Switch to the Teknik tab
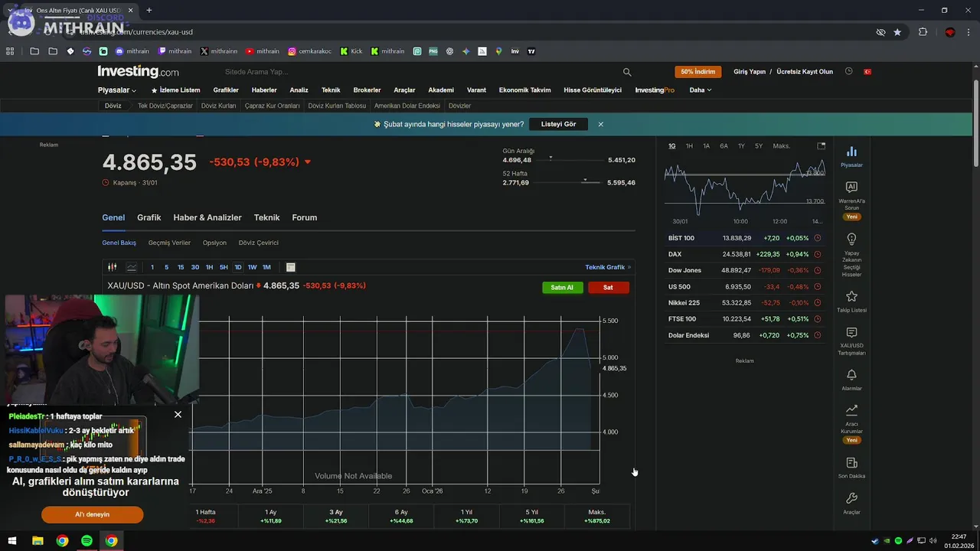The width and height of the screenshot is (980, 551). 266,217
